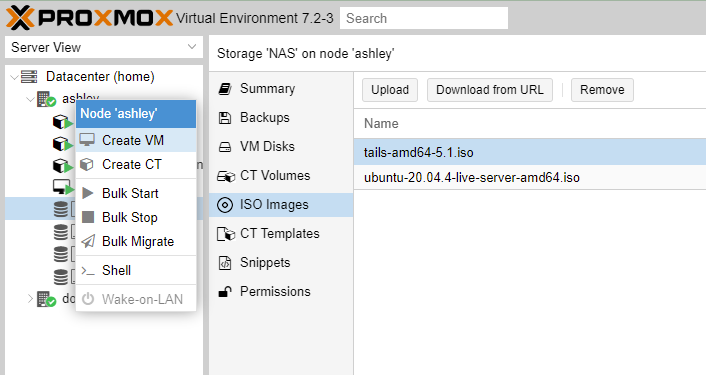
Task: Open the VM Disks tab
Action: (x=281, y=146)
